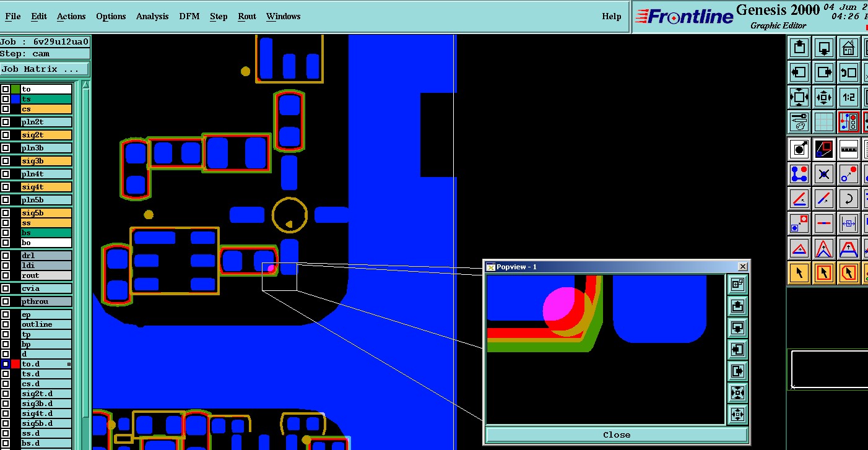Select layer name rout
Image resolution: width=868 pixels, height=450 pixels.
tap(46, 275)
